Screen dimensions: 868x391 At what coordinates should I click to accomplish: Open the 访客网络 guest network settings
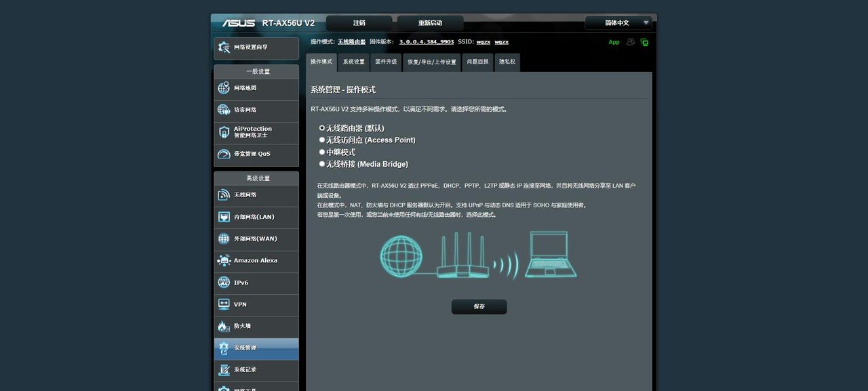(256, 109)
